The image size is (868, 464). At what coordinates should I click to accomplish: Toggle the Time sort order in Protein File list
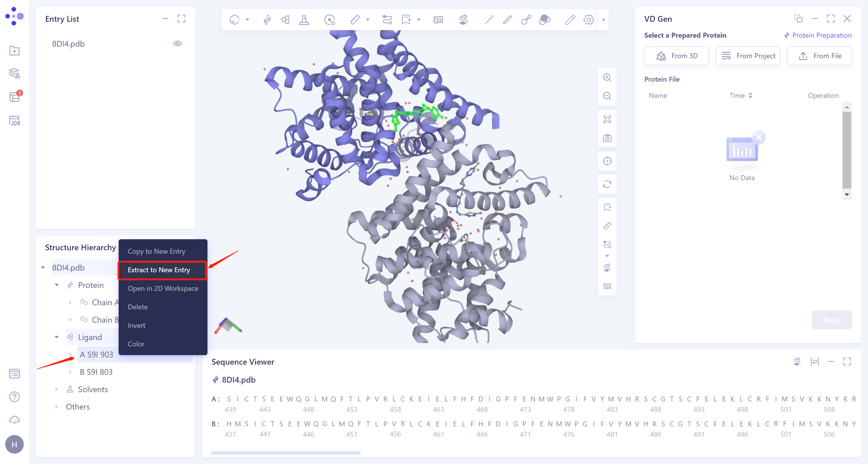(751, 95)
